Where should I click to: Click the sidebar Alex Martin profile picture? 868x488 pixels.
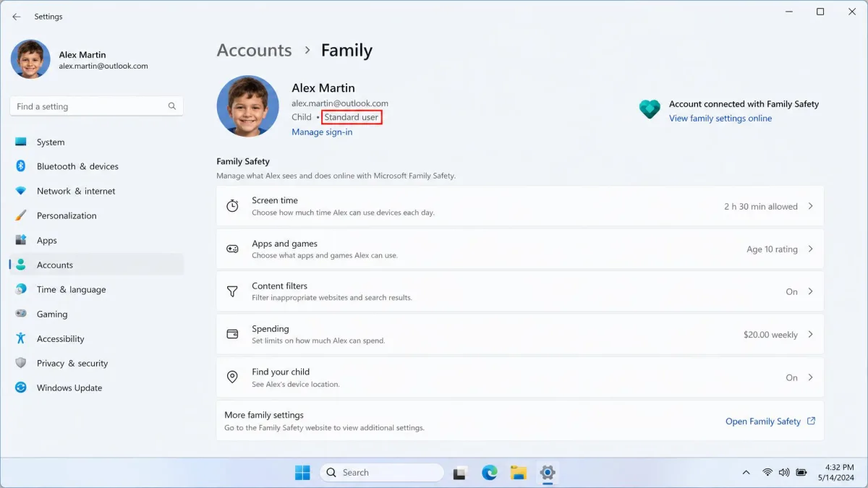pos(30,59)
